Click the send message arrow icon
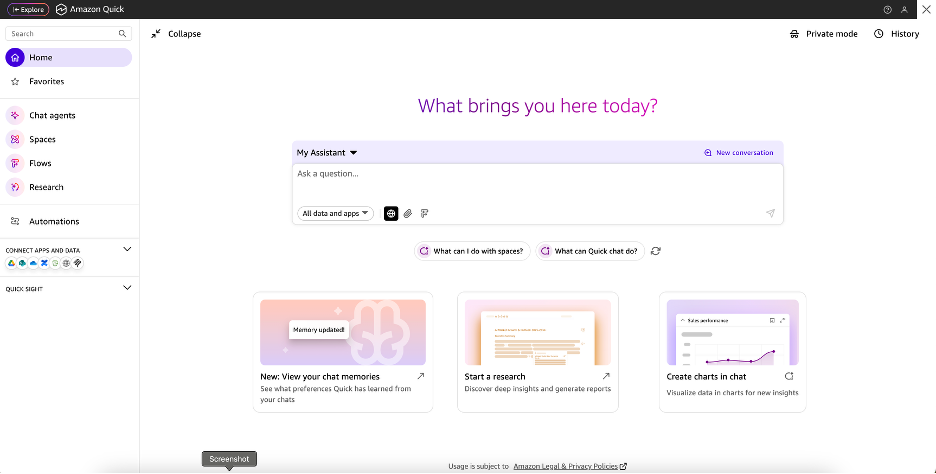The height and width of the screenshot is (474, 936). coord(771,213)
